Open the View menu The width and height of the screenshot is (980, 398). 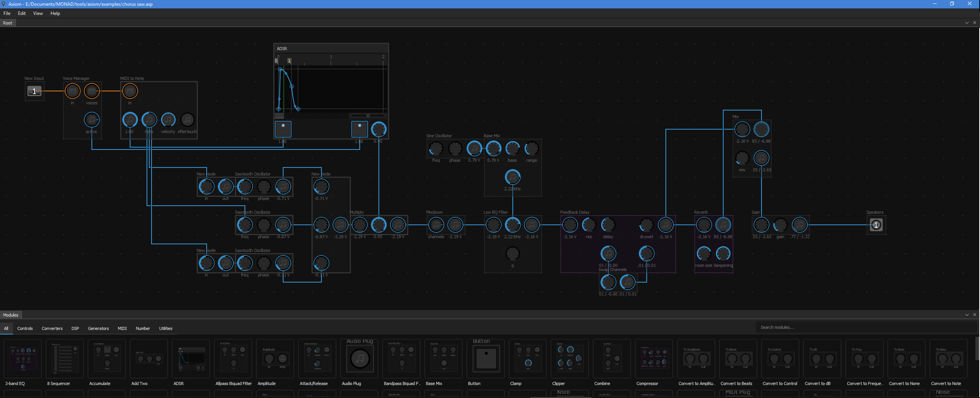point(38,13)
